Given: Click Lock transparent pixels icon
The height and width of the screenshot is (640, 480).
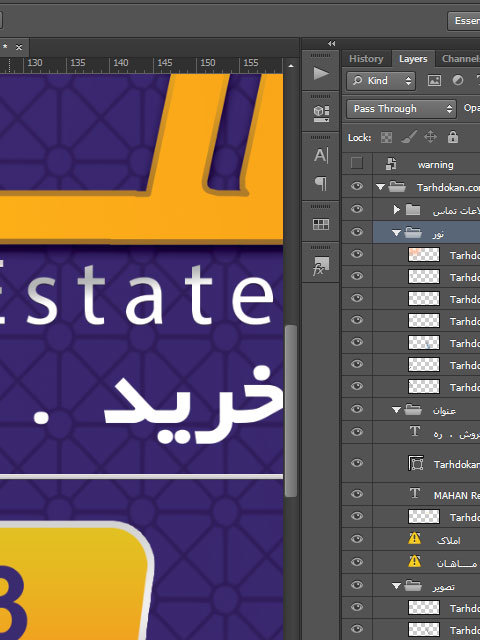Looking at the screenshot, I should tap(386, 138).
